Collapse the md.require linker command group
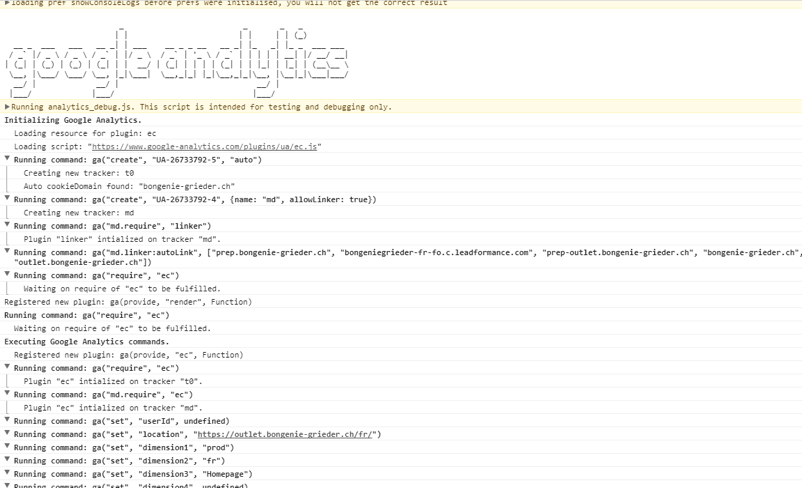Image resolution: width=802 pixels, height=488 pixels. coord(7,225)
